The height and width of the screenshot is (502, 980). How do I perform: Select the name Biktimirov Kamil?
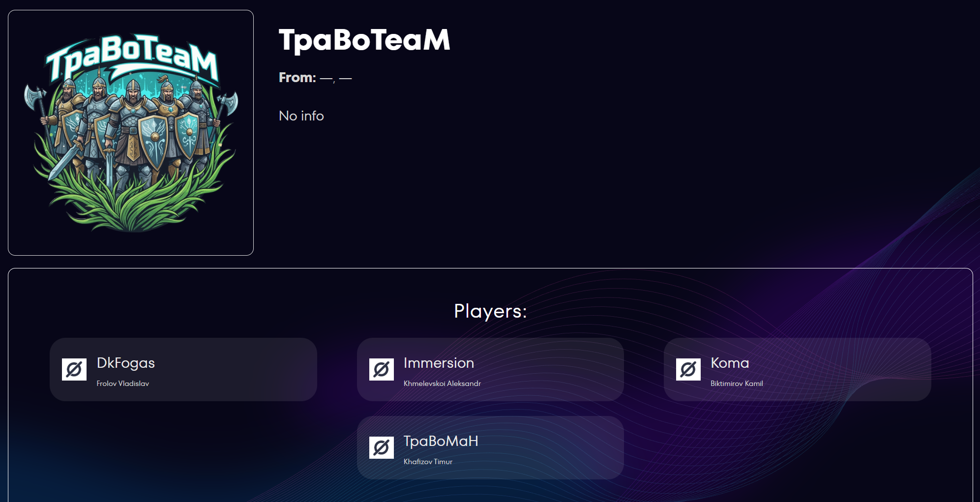(737, 384)
